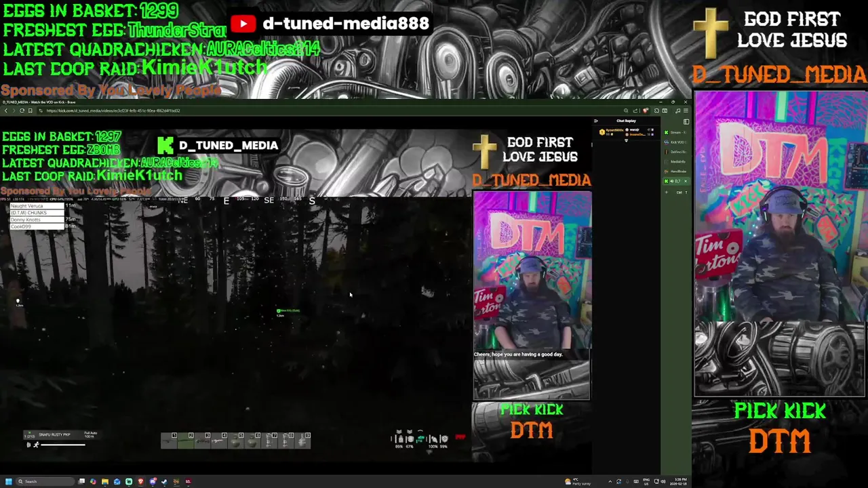This screenshot has height=488, width=868.
Task: Close the active D_T tab
Action: (686, 181)
